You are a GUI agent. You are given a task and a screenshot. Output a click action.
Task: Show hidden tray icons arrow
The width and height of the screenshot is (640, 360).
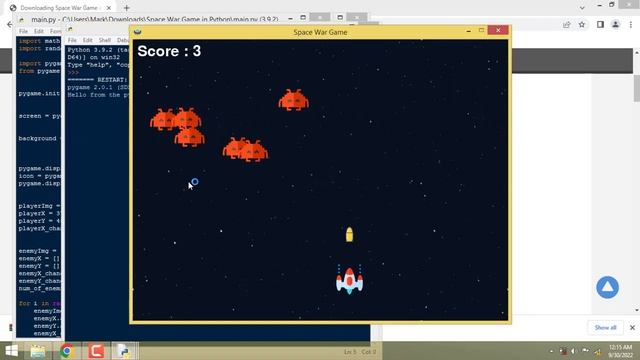[x=551, y=351]
